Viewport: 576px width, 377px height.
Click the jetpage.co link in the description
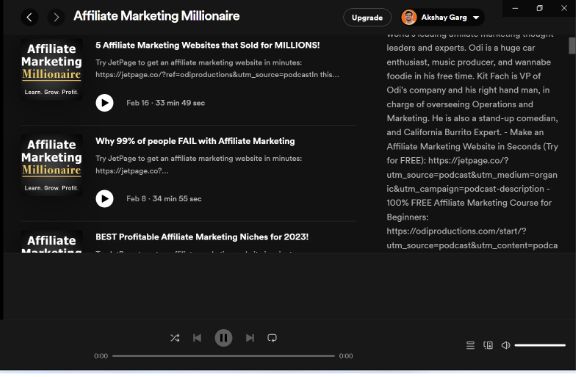coord(472,175)
